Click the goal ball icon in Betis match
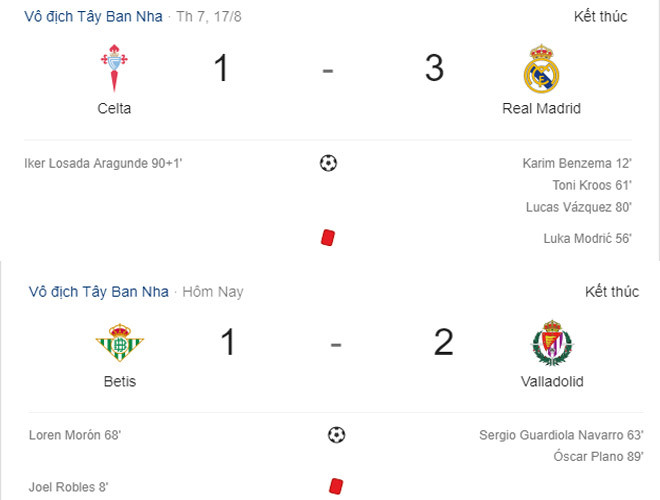 [336, 435]
